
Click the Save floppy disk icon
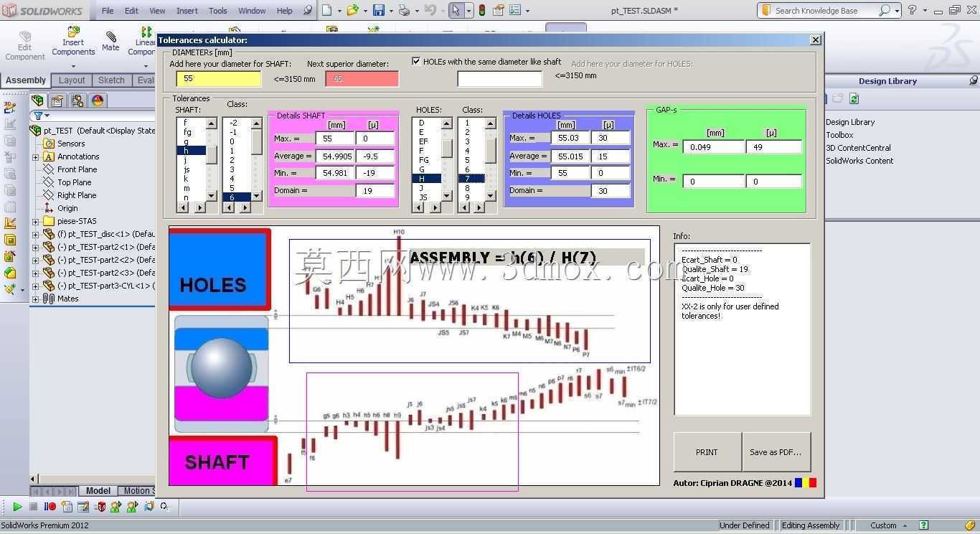click(x=378, y=10)
